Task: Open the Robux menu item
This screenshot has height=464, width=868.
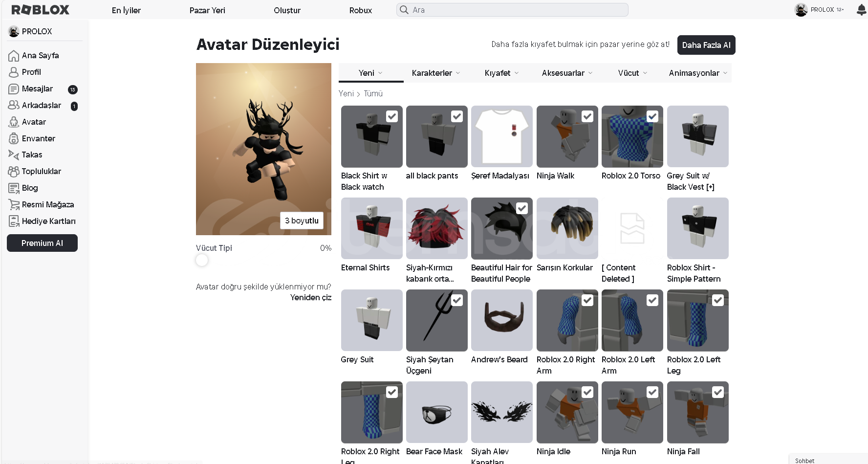Action: pyautogui.click(x=361, y=10)
